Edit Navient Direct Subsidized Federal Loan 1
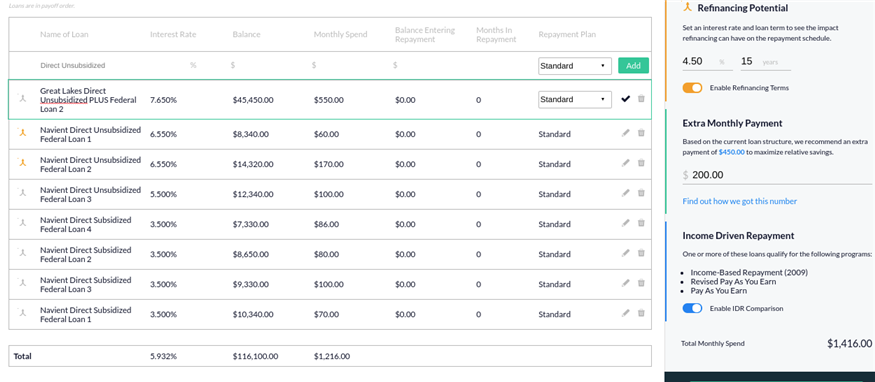 point(626,313)
